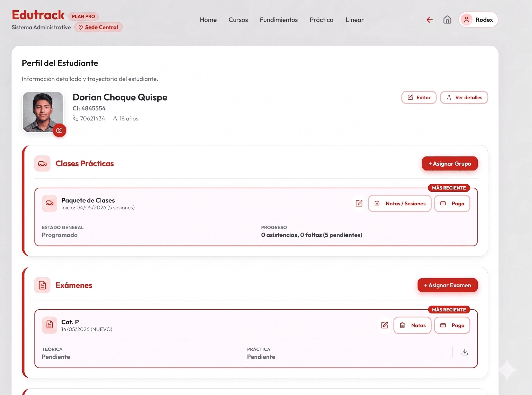Click the Paquete de Clases car icon
This screenshot has width=532, height=395.
pyautogui.click(x=49, y=204)
